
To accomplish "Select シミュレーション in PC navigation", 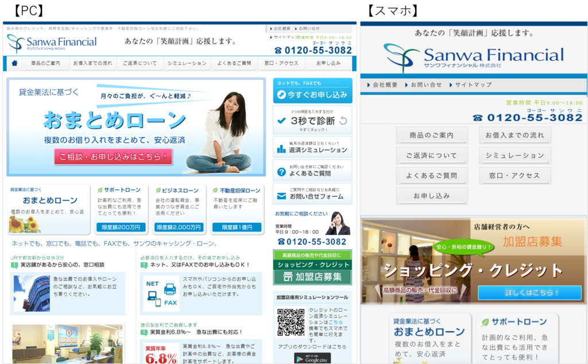I will (x=187, y=63).
